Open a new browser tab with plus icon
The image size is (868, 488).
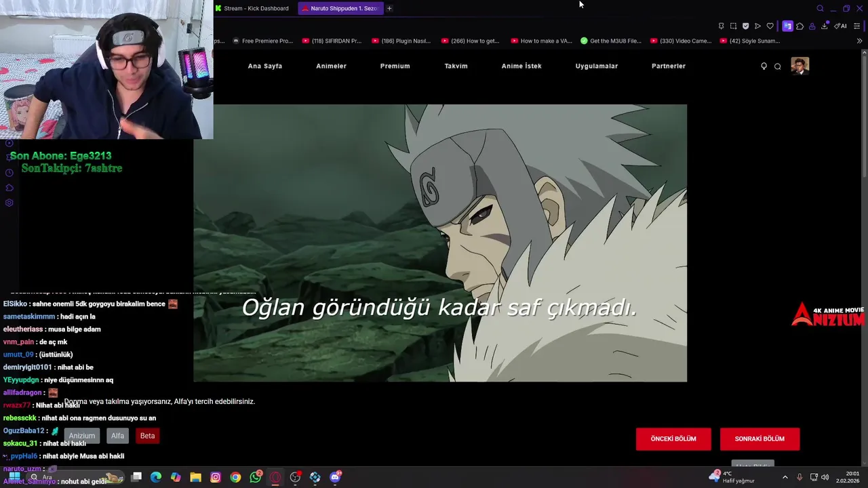click(x=389, y=8)
